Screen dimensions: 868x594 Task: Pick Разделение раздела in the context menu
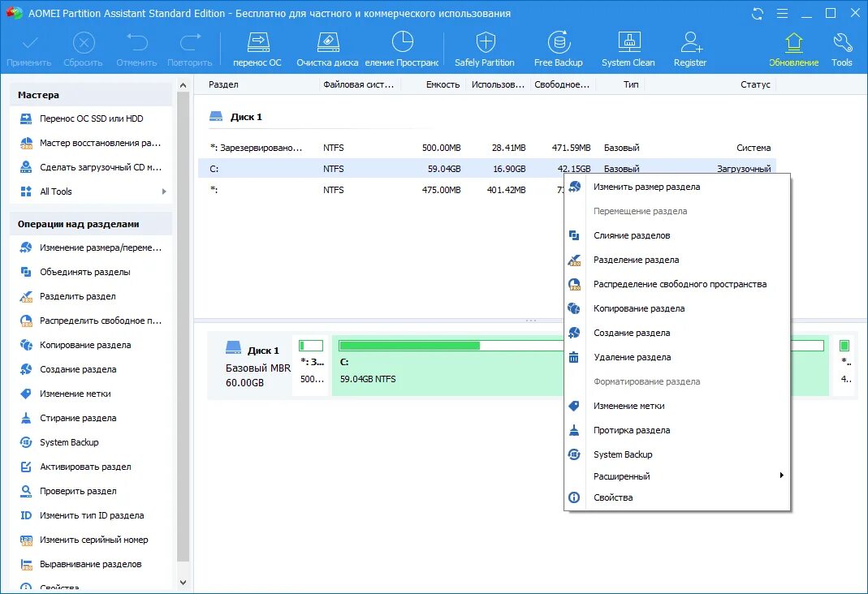[x=677, y=260]
